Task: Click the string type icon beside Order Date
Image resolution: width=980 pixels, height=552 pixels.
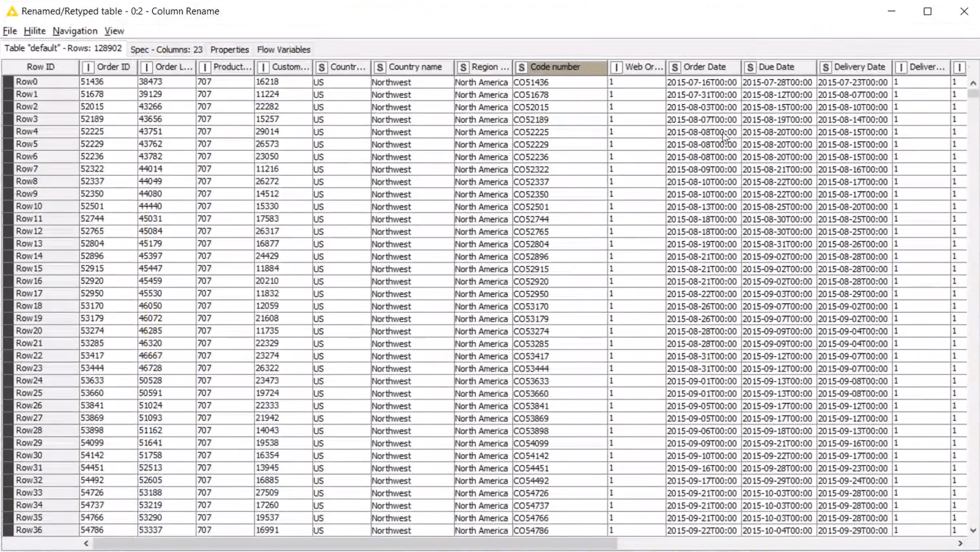Action: [x=675, y=68]
